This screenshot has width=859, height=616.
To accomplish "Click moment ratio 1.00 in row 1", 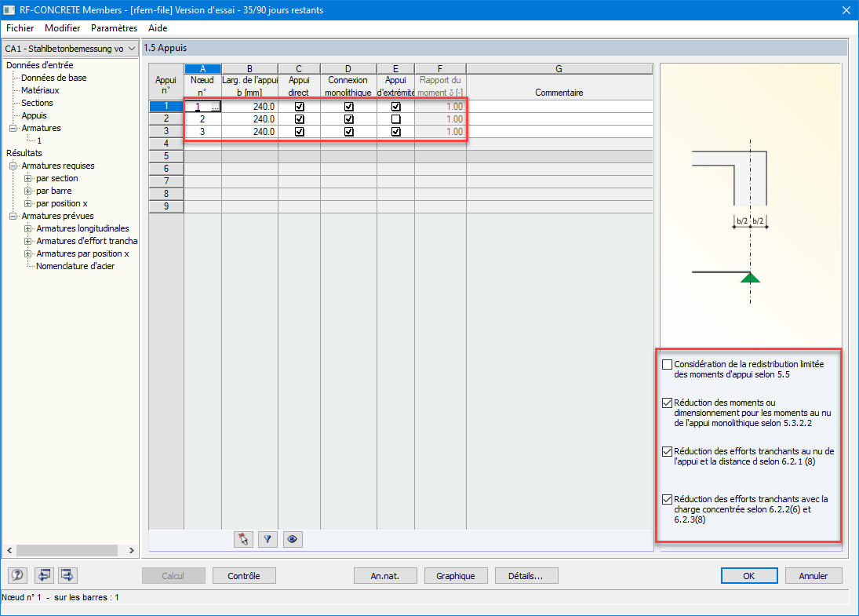I will coord(440,106).
